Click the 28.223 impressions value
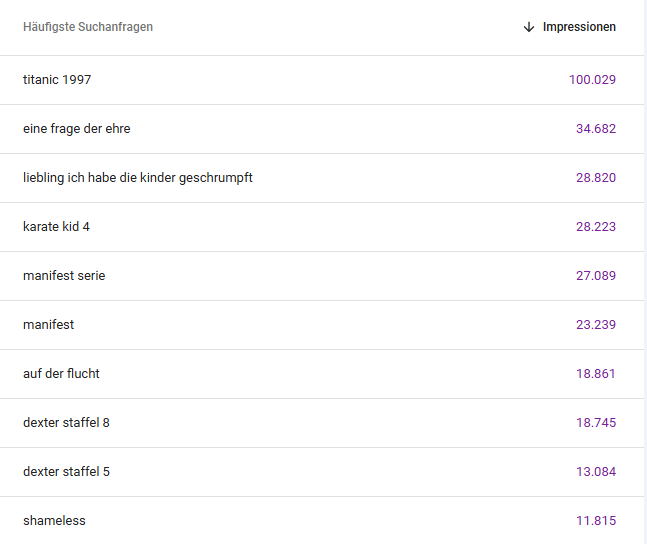 click(x=595, y=226)
